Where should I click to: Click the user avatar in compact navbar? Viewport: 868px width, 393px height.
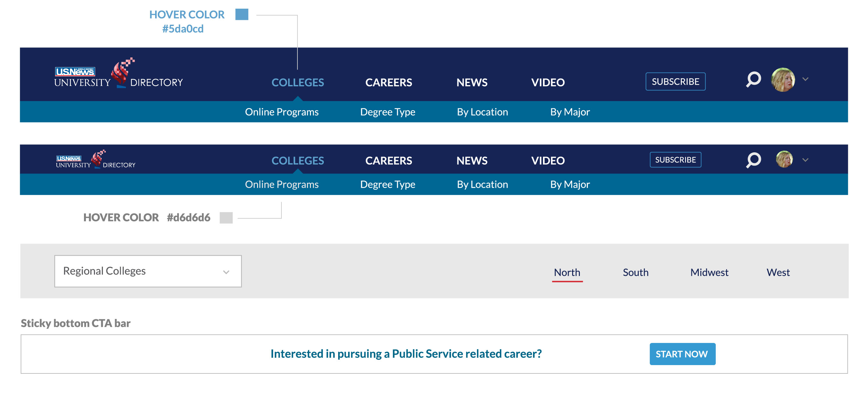784,159
